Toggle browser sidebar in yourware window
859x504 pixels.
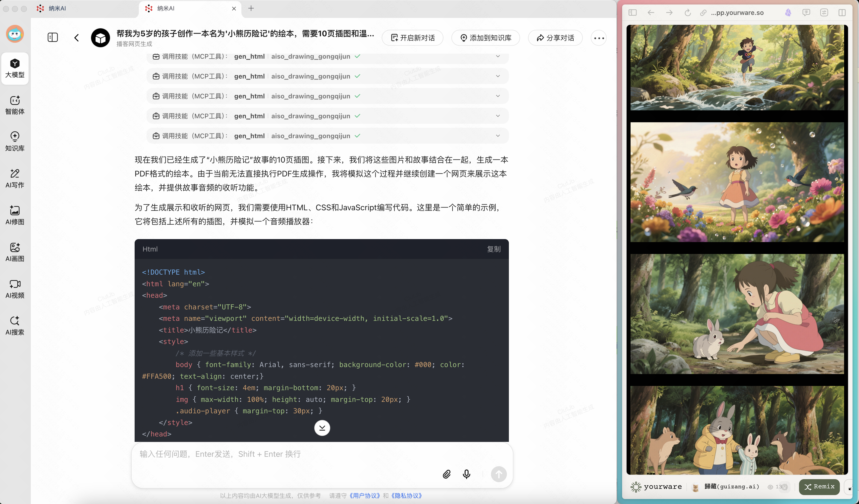click(x=632, y=13)
